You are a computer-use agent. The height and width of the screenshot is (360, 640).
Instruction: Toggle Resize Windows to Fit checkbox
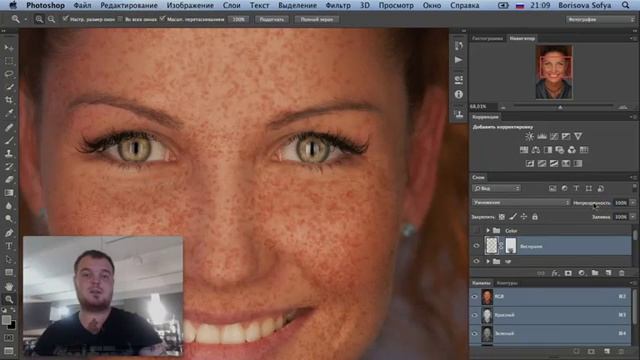point(65,19)
